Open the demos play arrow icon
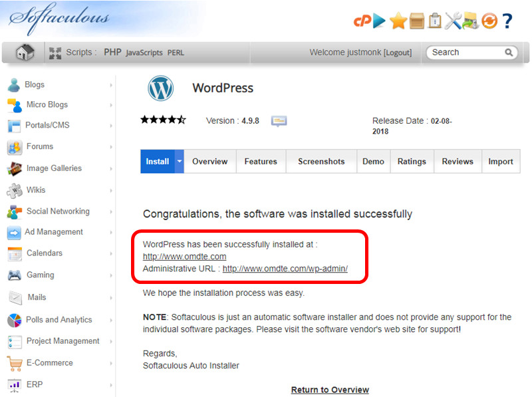This screenshot has width=532, height=397. [379, 21]
